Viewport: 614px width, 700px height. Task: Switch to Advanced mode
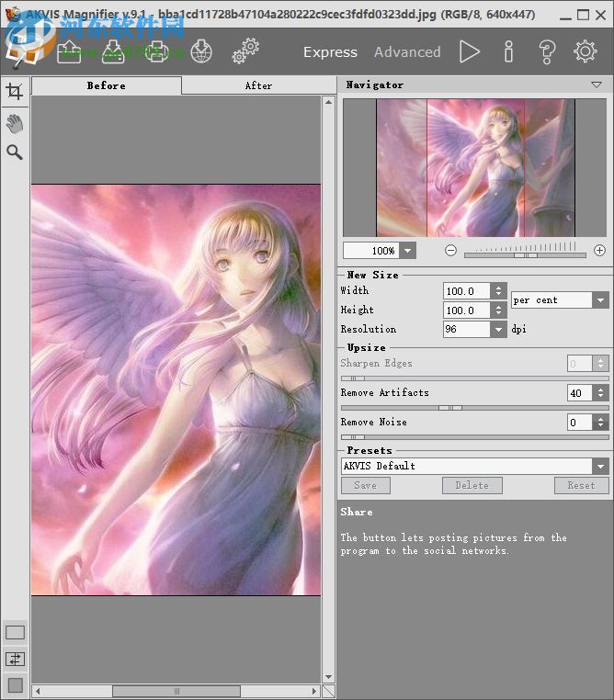(407, 52)
